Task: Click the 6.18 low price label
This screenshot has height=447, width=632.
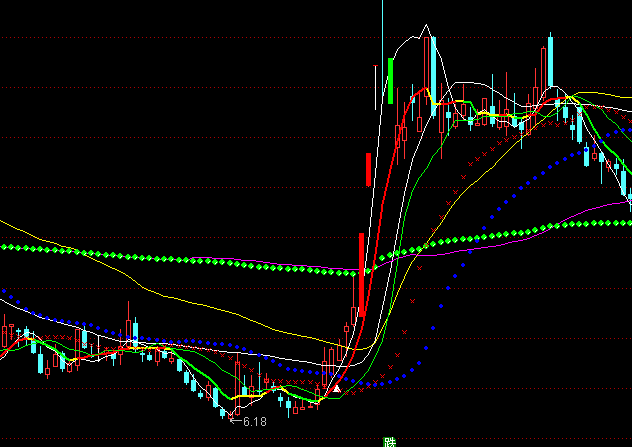Action: [x=255, y=422]
